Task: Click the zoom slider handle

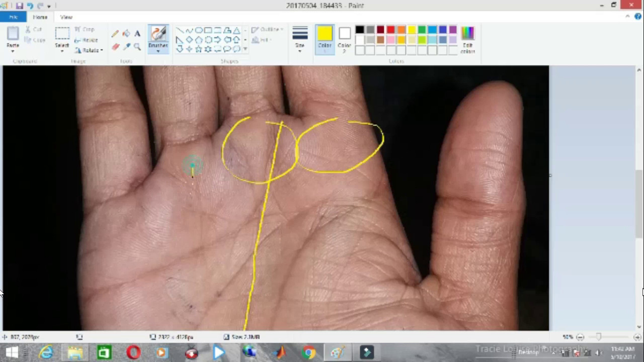Action: 598,337
